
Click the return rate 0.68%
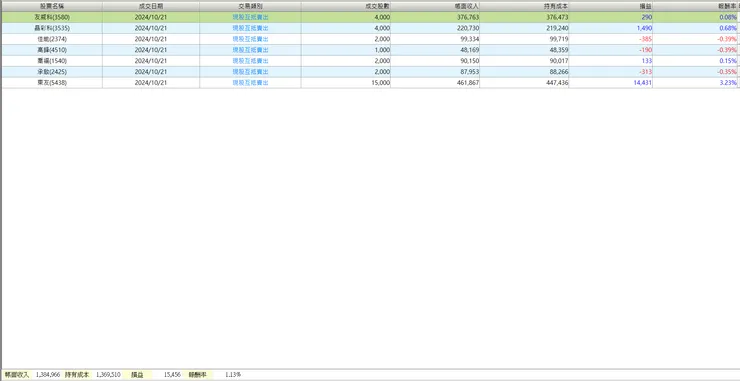point(729,28)
